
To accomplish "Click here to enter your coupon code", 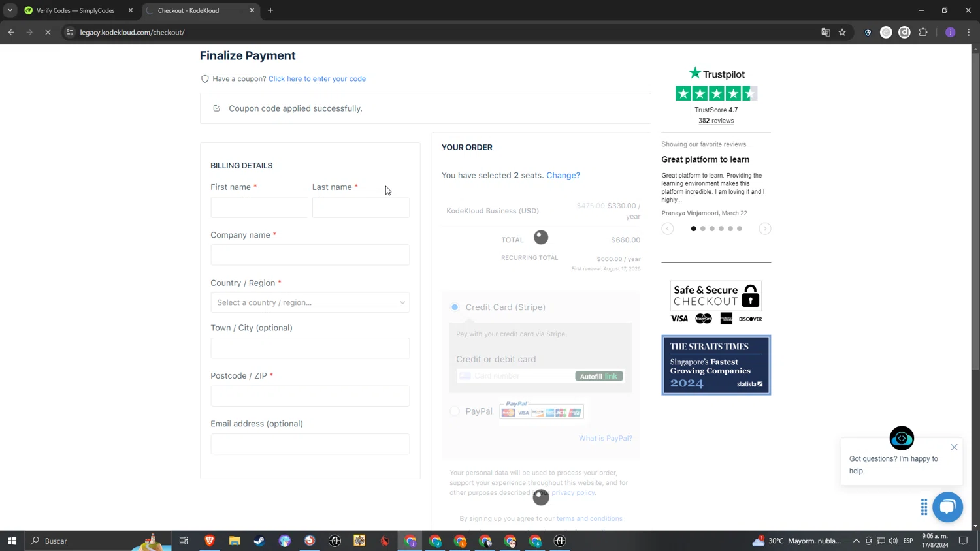I will point(317,78).
